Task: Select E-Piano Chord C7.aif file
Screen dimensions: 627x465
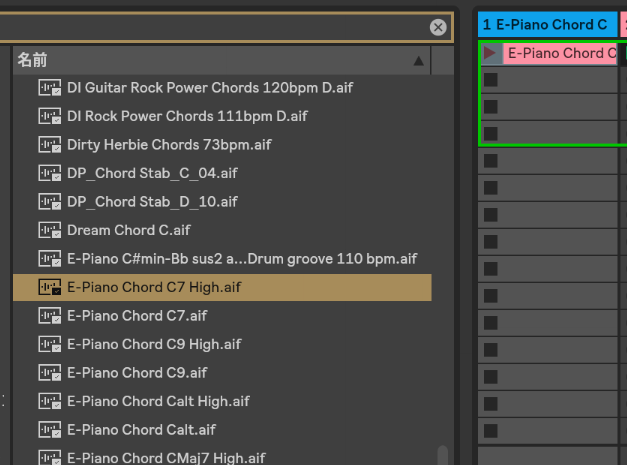Action: pyautogui.click(x=137, y=316)
